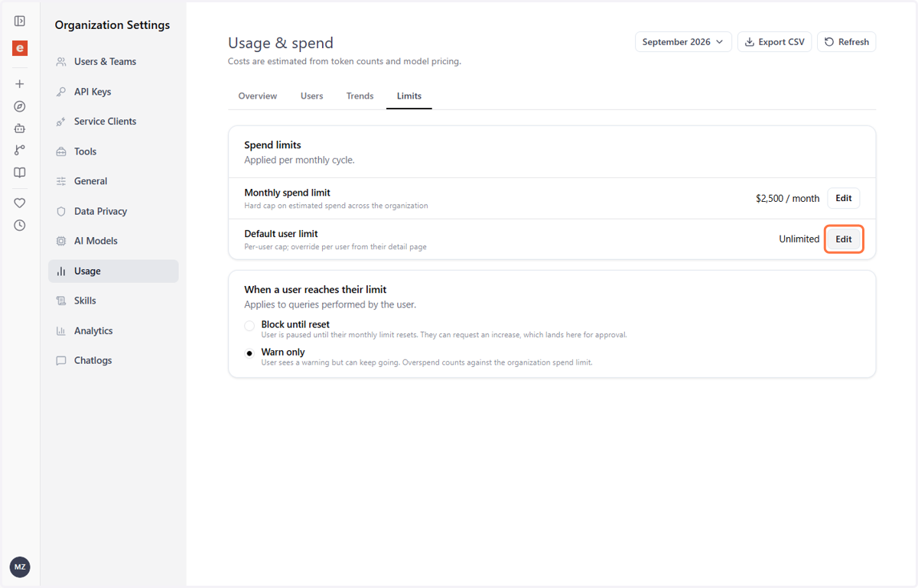Image resolution: width=918 pixels, height=588 pixels.
Task: Open Tools settings page
Action: click(x=113, y=151)
